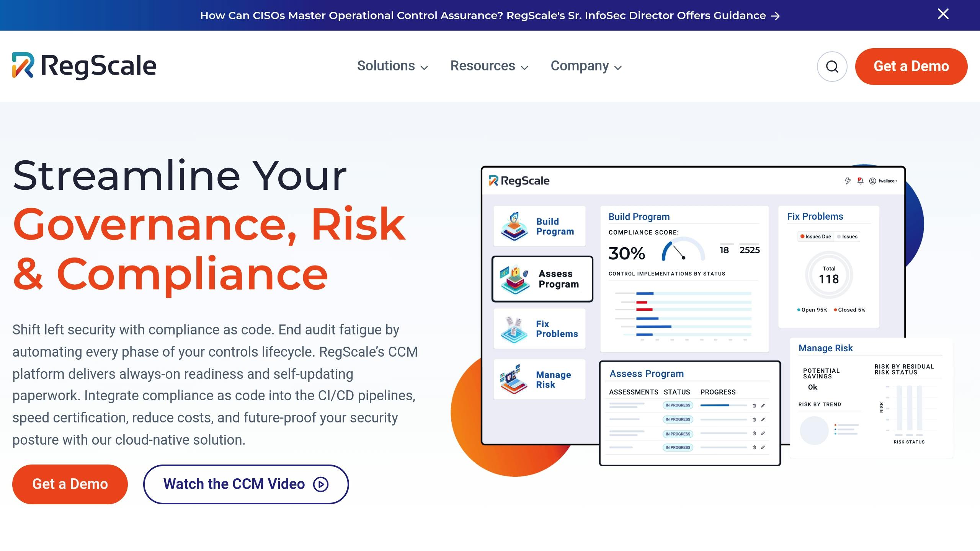Click the play circle icon in video button
Image resolution: width=980 pixels, height=551 pixels.
321,484
